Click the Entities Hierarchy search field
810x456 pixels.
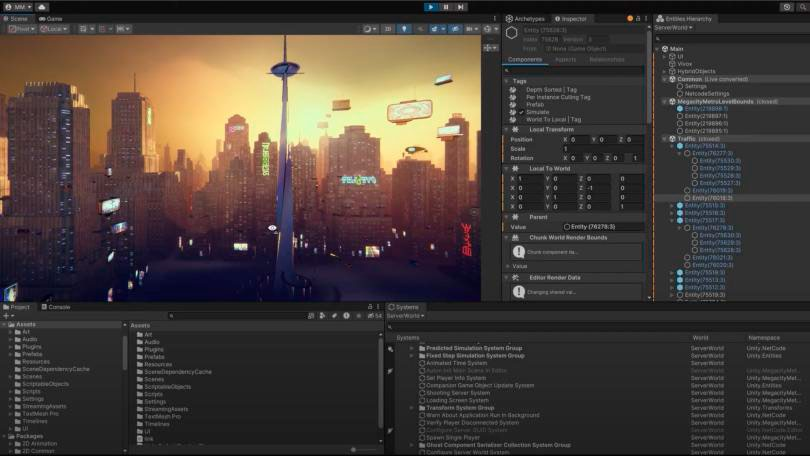pos(731,39)
